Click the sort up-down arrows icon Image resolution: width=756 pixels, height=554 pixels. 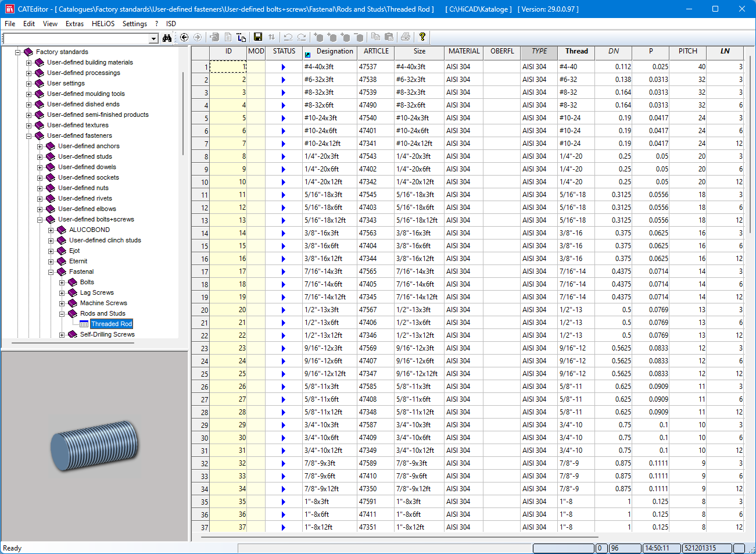coord(271,37)
